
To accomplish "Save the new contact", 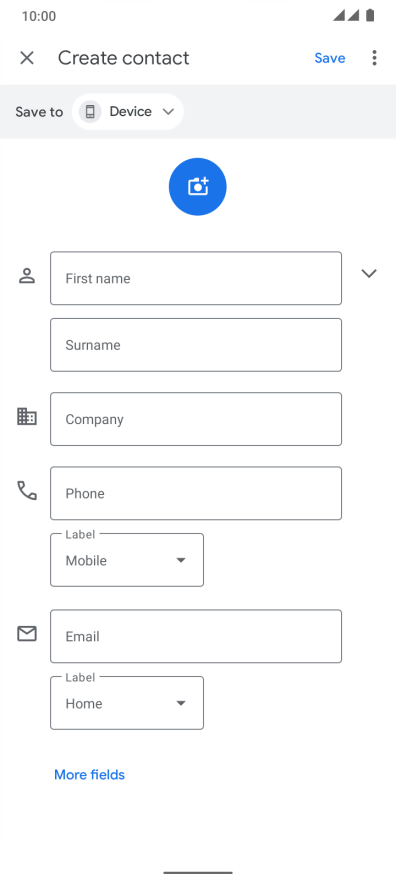I will [x=330, y=58].
